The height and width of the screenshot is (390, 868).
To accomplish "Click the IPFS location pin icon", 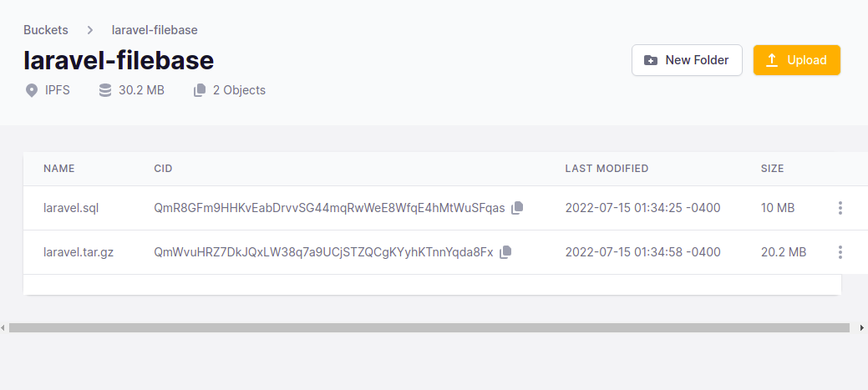I will (x=32, y=90).
